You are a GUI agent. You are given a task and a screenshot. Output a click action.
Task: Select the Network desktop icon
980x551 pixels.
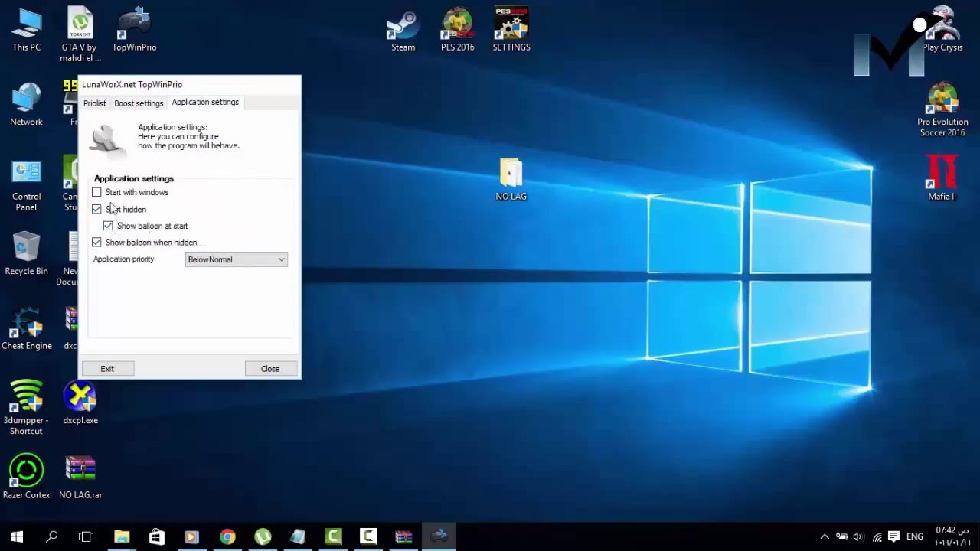click(x=26, y=105)
